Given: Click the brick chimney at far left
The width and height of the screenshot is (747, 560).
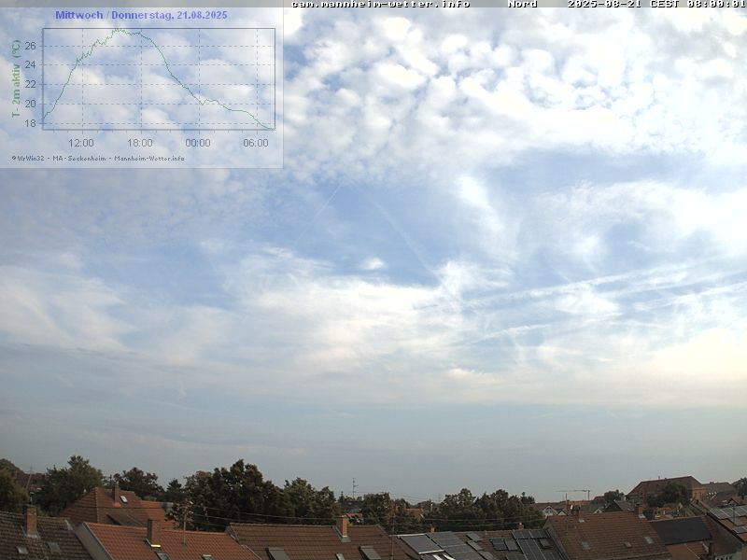Looking at the screenshot, I should tap(32, 520).
